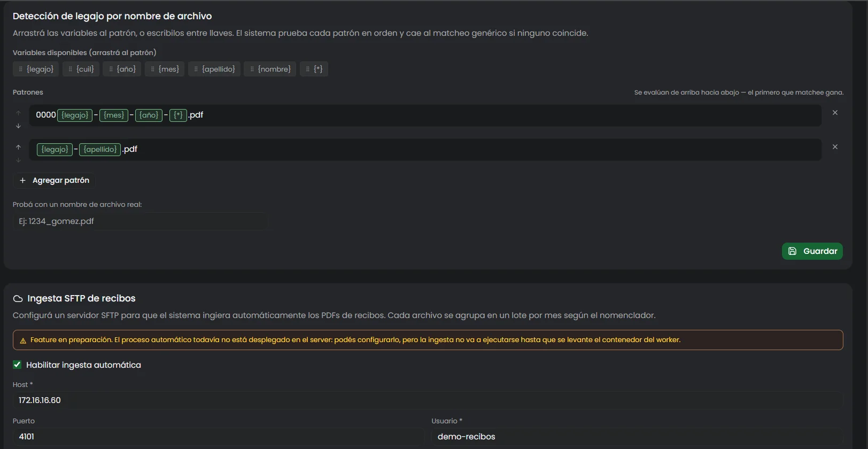Delete the {legajo}-{apellido}.pdf pattern
The height and width of the screenshot is (449, 868).
835,147
